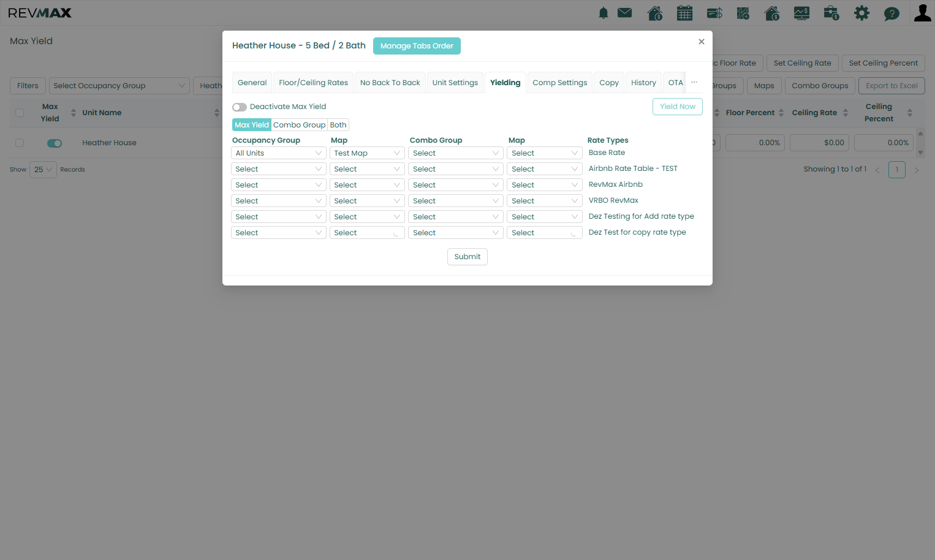
Task: Open the History tab
Action: (x=643, y=83)
